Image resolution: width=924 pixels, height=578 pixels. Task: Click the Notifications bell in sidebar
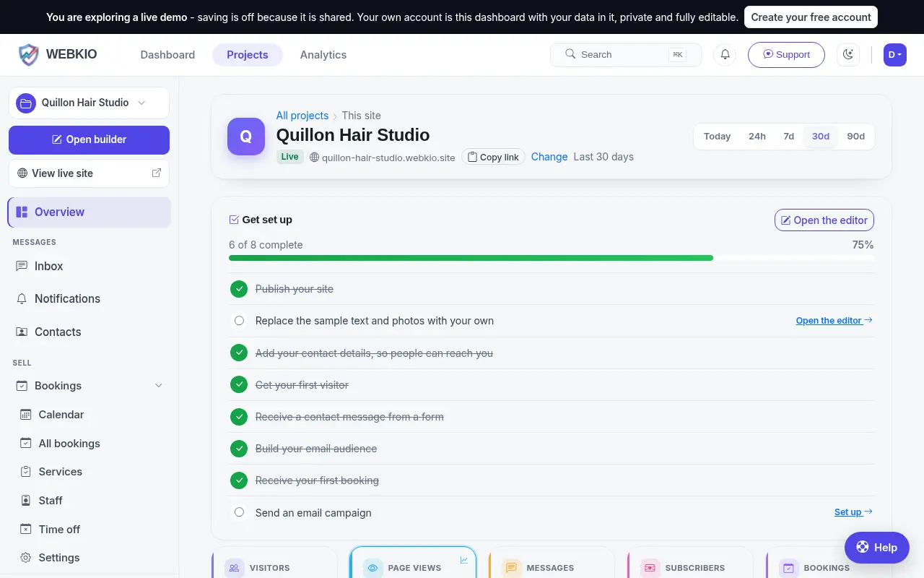coord(22,298)
